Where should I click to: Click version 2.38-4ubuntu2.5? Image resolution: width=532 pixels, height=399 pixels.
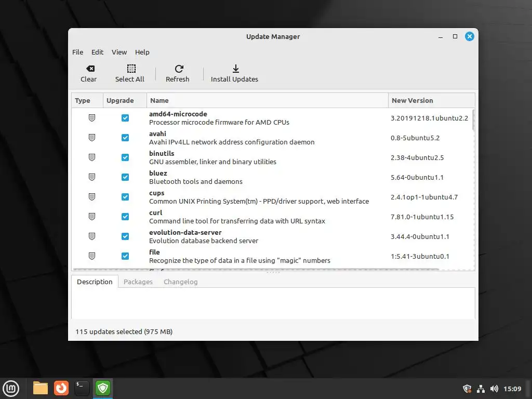417,157
